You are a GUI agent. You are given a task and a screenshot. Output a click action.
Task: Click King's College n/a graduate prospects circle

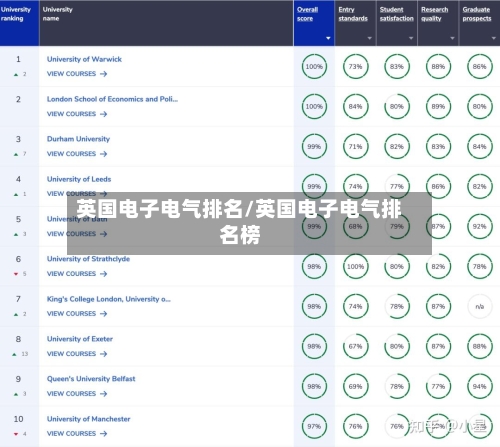(479, 307)
